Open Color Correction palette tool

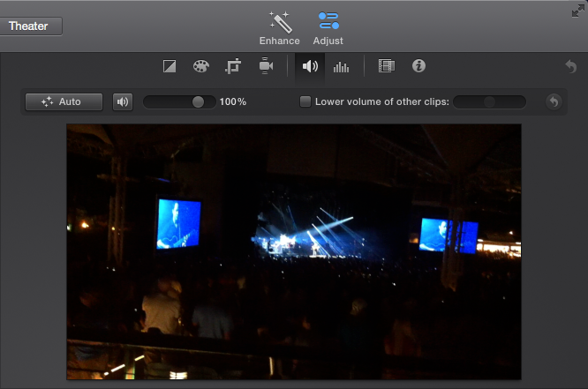click(x=201, y=66)
